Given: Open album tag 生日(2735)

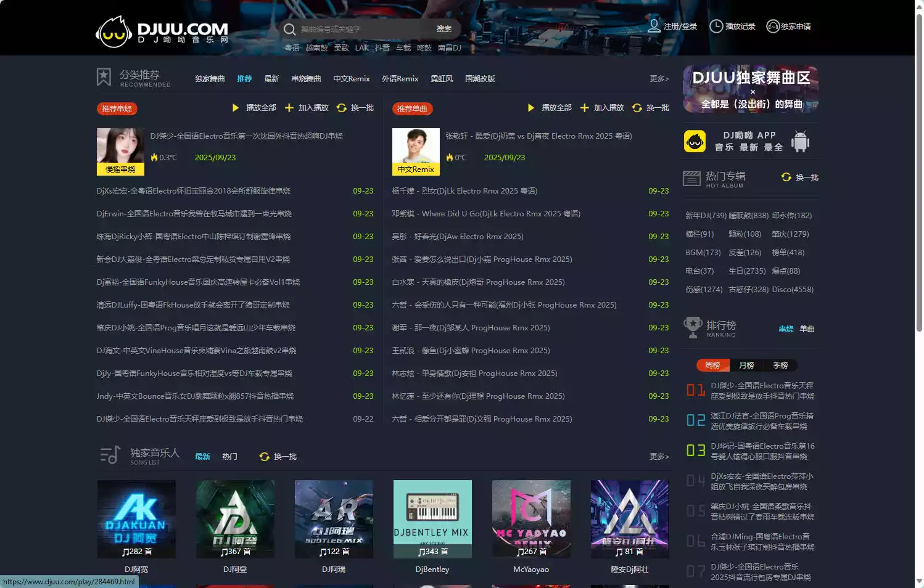Looking at the screenshot, I should (747, 271).
